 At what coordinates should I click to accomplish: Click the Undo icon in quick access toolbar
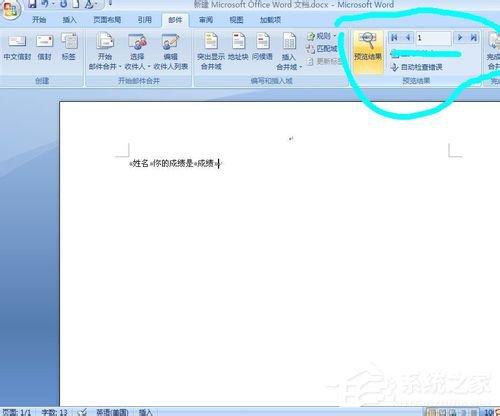[46, 4]
